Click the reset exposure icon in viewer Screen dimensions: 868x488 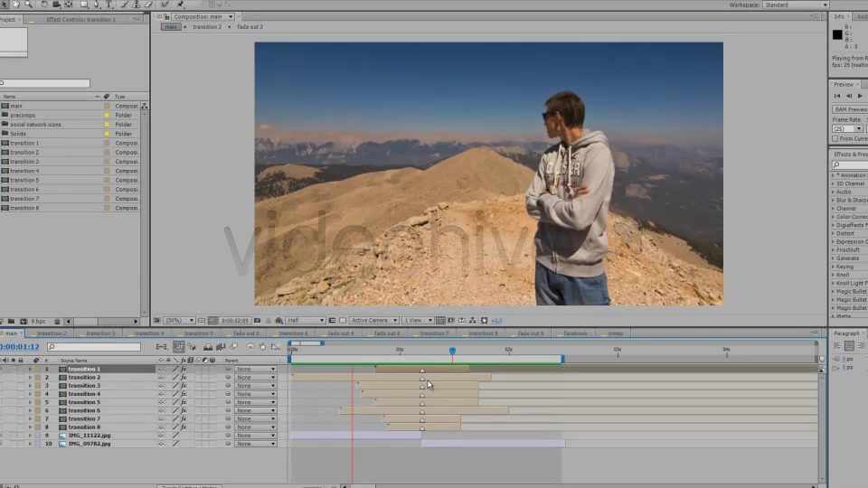(x=485, y=320)
